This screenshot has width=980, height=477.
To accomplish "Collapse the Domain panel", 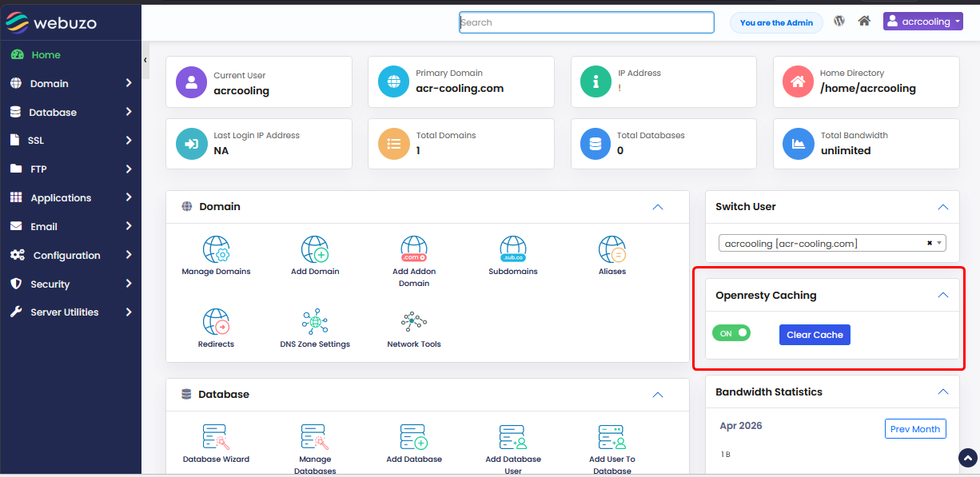I will [x=658, y=207].
